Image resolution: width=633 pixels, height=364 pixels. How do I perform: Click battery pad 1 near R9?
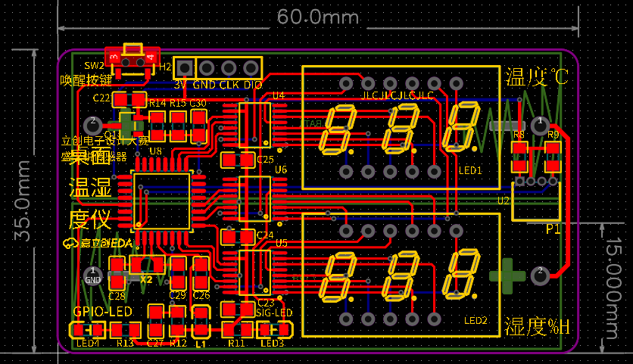pyautogui.click(x=540, y=126)
